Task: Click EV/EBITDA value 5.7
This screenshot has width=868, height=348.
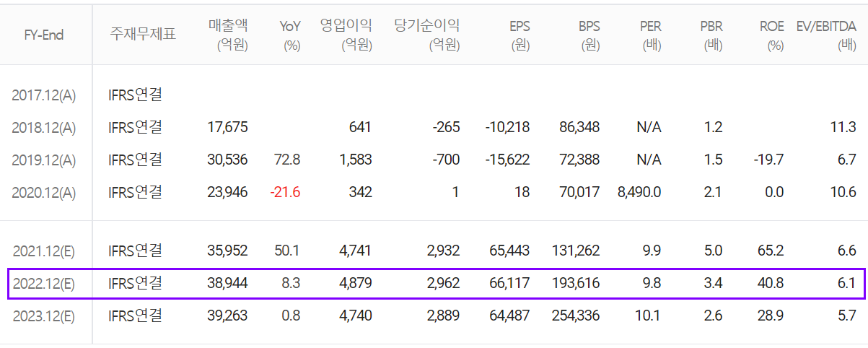Action: point(847,316)
